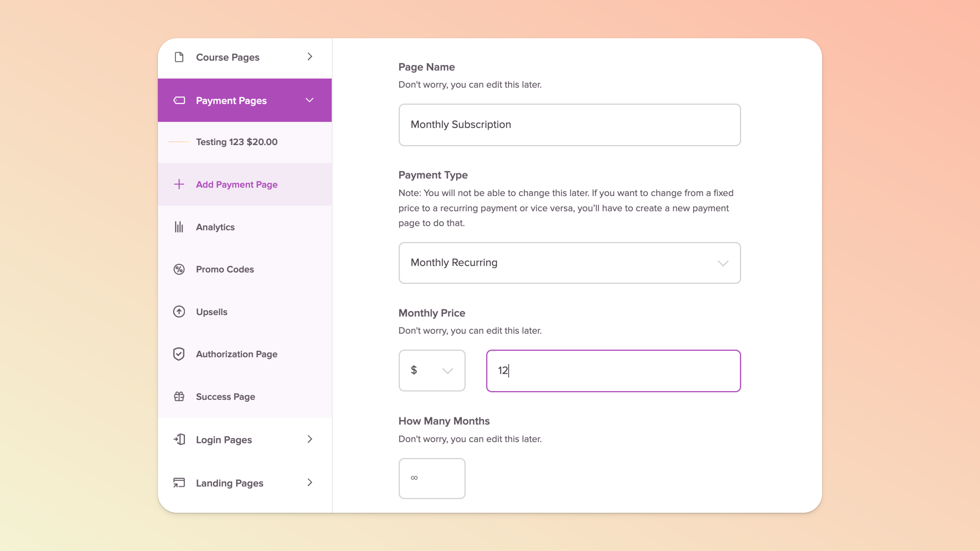Click the Promo Codes percent icon
980x551 pixels.
pos(179,269)
